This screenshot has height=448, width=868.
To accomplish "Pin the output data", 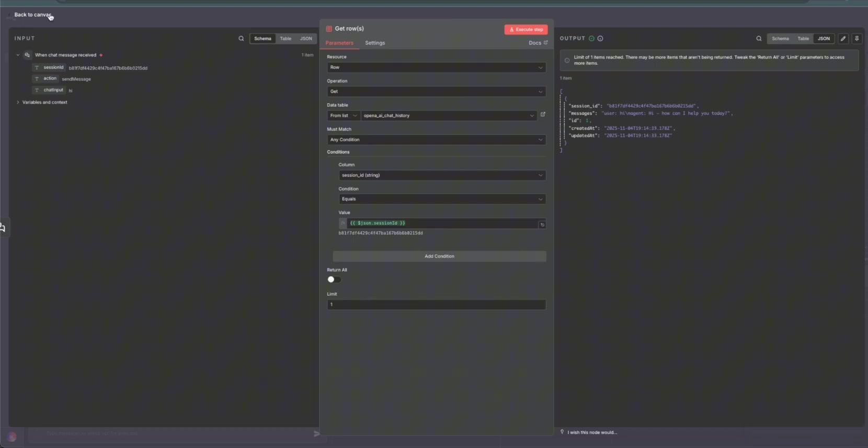I will tap(856, 39).
